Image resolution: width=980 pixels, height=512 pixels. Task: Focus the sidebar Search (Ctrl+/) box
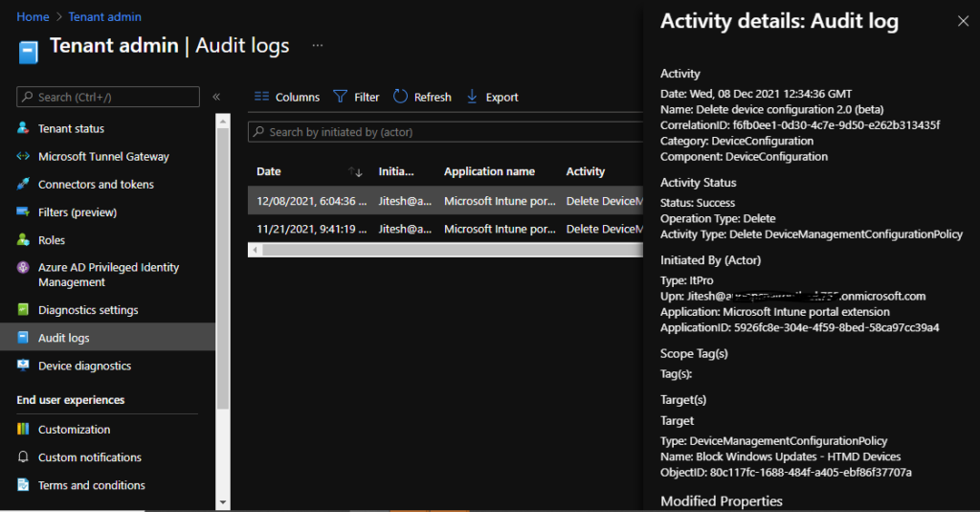tap(108, 97)
